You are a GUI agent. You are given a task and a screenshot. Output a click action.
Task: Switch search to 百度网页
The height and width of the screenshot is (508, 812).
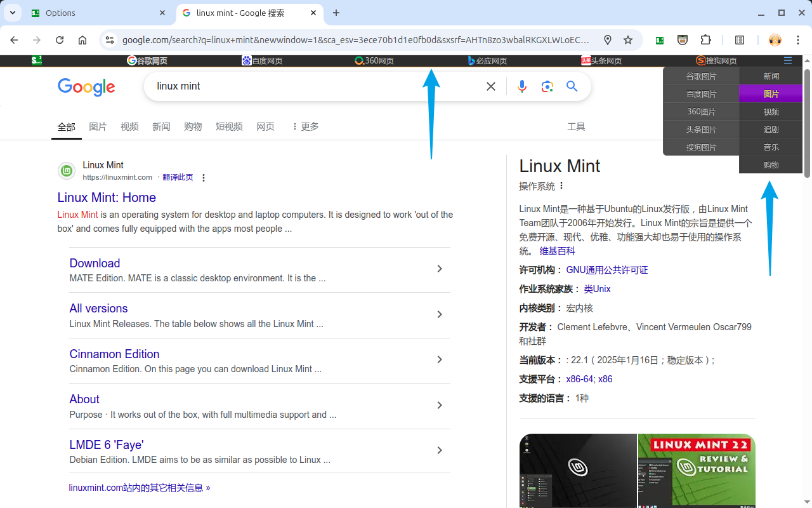262,61
